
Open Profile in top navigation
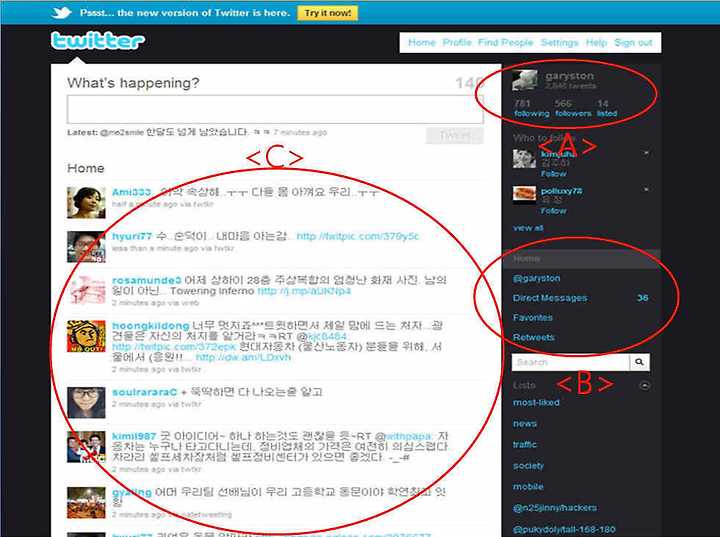(457, 43)
